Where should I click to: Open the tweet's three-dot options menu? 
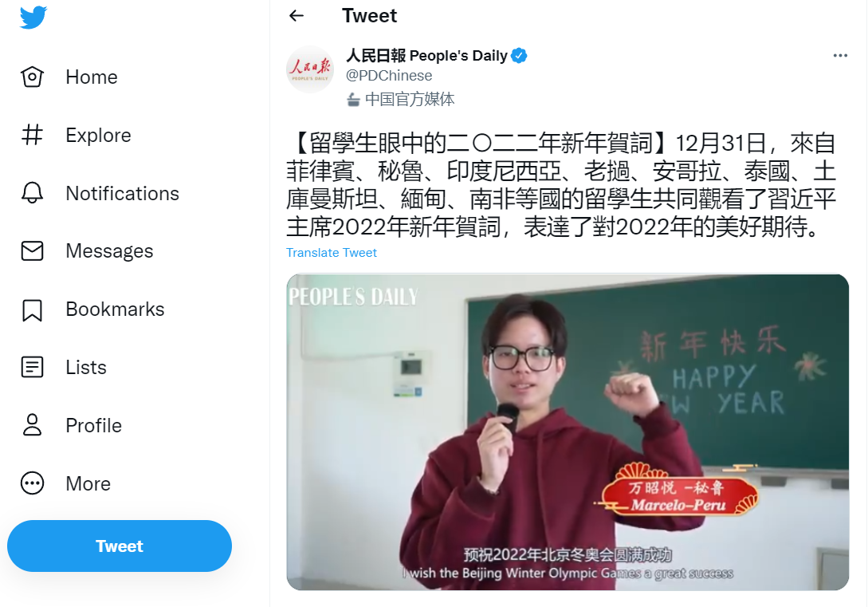coord(840,55)
